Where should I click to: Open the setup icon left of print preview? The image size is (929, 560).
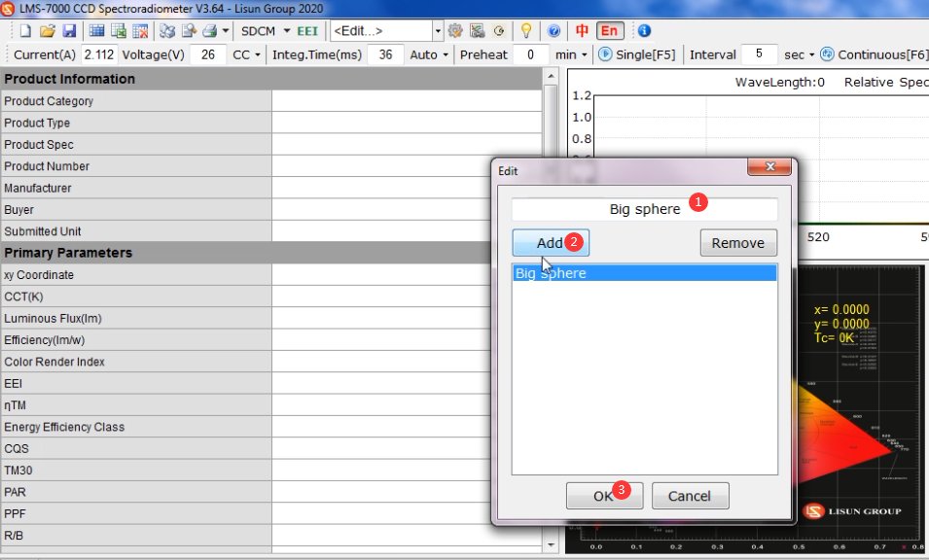(x=167, y=31)
